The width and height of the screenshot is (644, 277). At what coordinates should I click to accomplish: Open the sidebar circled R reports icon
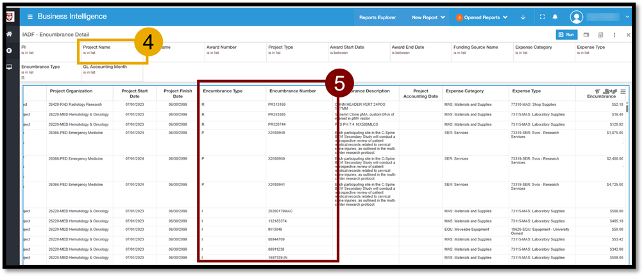click(x=9, y=51)
